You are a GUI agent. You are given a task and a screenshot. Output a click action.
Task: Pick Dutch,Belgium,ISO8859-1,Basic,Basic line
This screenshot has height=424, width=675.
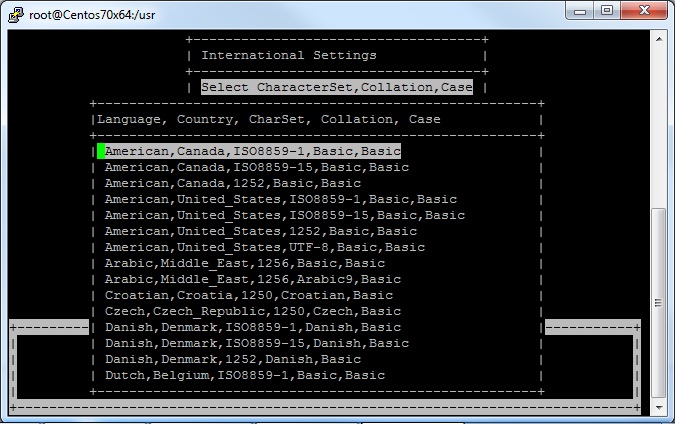tap(244, 376)
